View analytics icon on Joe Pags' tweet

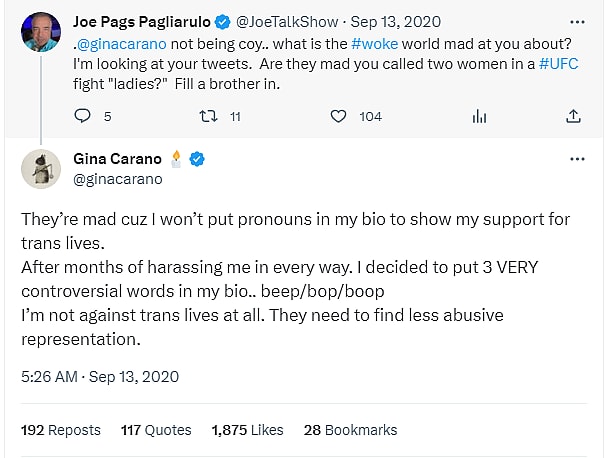pos(478,116)
